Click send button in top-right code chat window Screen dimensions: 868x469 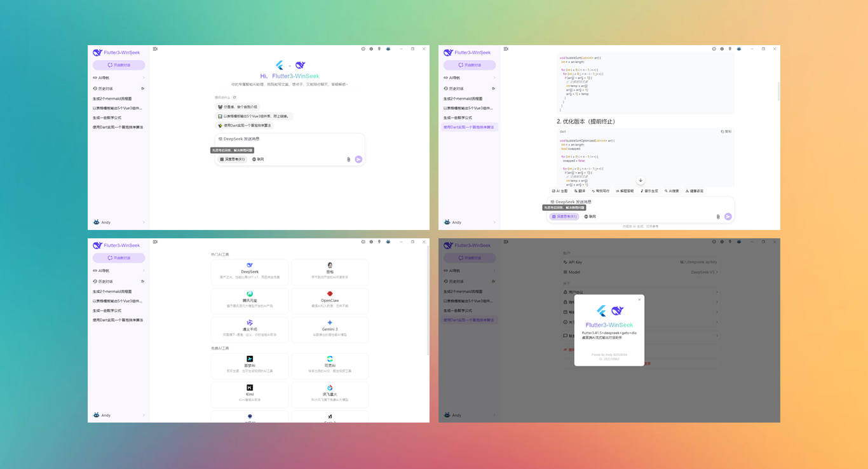click(728, 217)
